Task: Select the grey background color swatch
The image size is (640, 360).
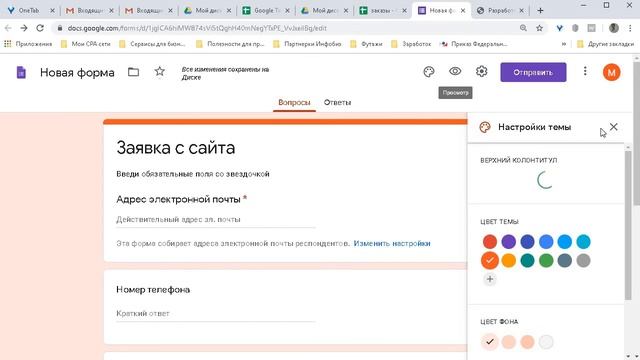Action: click(546, 342)
